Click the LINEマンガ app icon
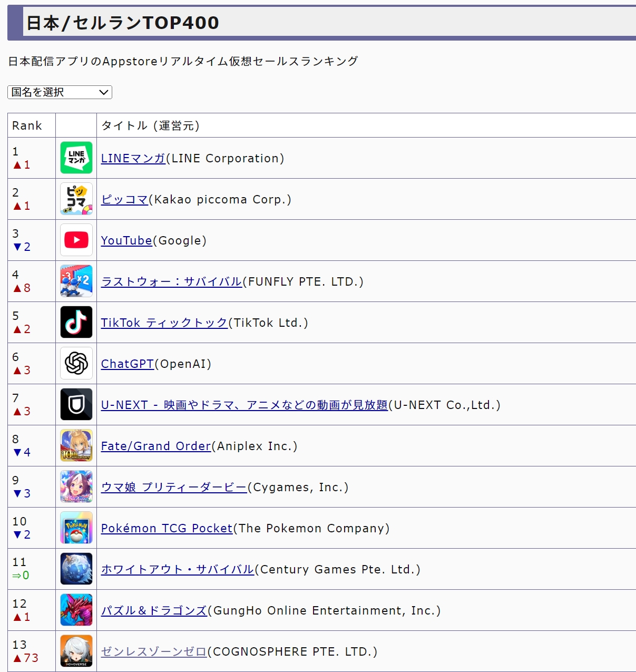This screenshot has width=636, height=672. pyautogui.click(x=76, y=158)
